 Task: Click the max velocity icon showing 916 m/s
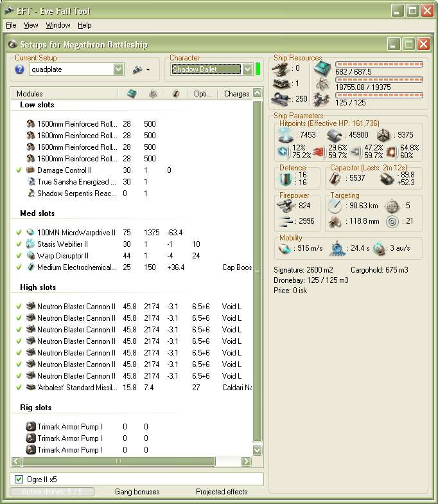click(285, 248)
